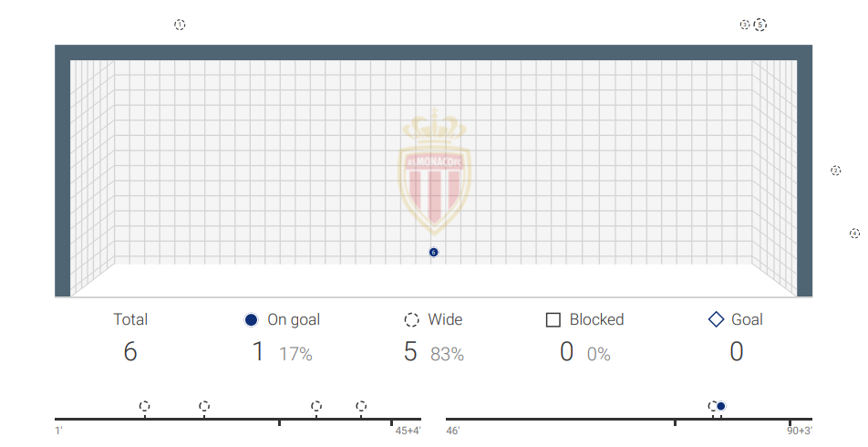Select the first wide shot on first-half timeline
Screen dimensions: 868x447
(144, 406)
